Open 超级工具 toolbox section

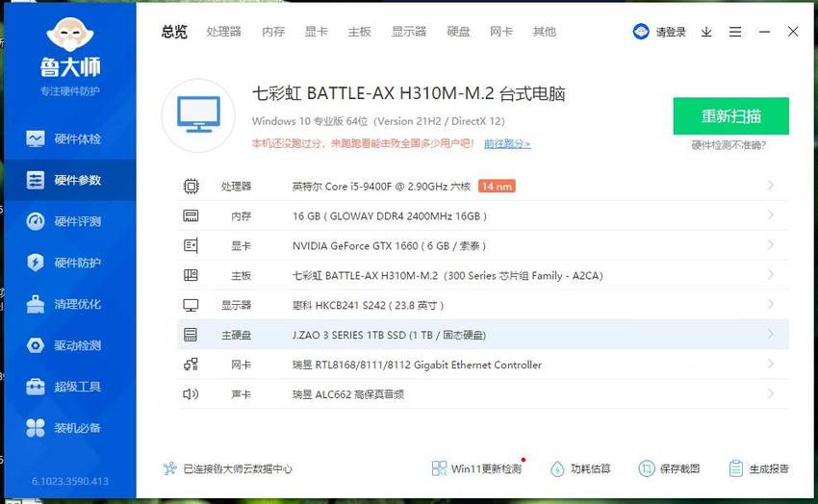(x=70, y=387)
